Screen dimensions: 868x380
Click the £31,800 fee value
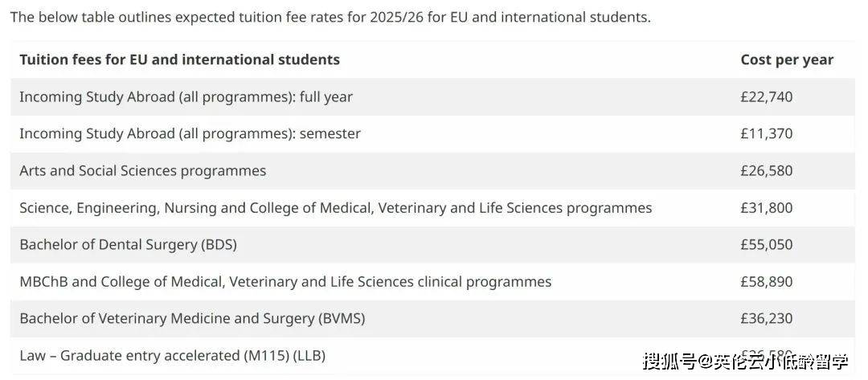[x=767, y=208]
